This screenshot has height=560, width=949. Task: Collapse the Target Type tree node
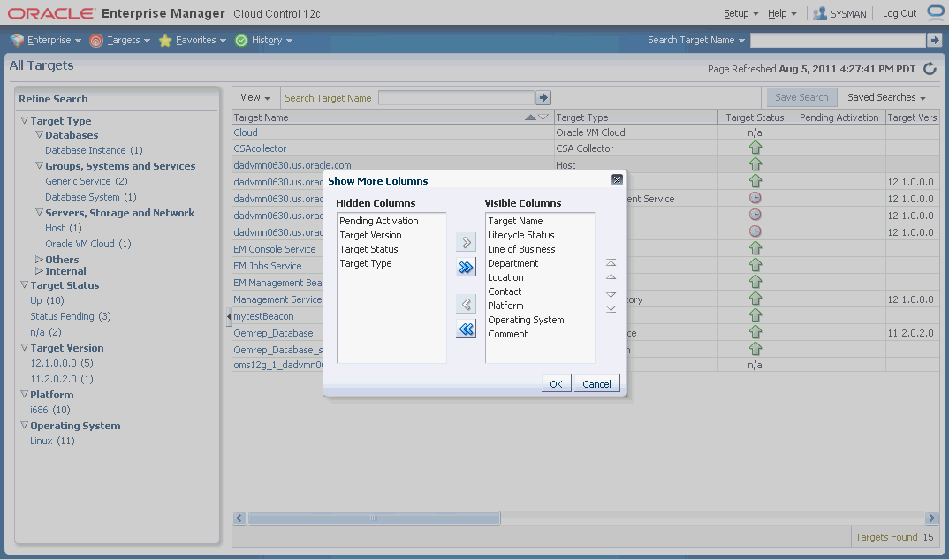(x=25, y=120)
